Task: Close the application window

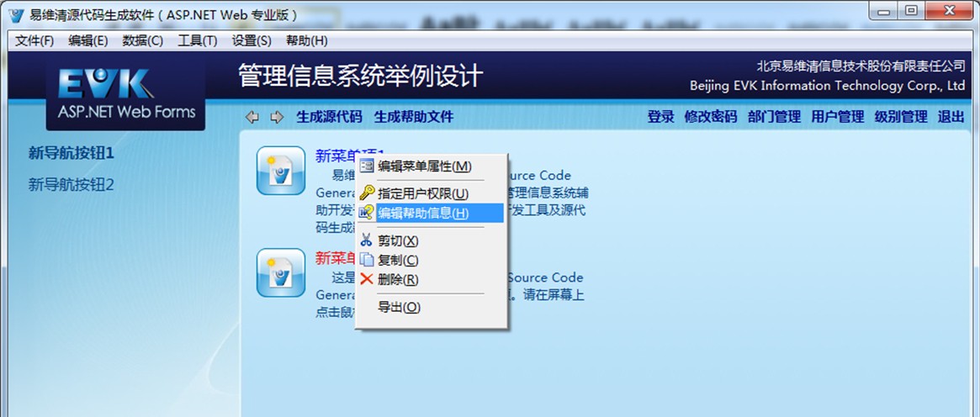Action: point(950,11)
